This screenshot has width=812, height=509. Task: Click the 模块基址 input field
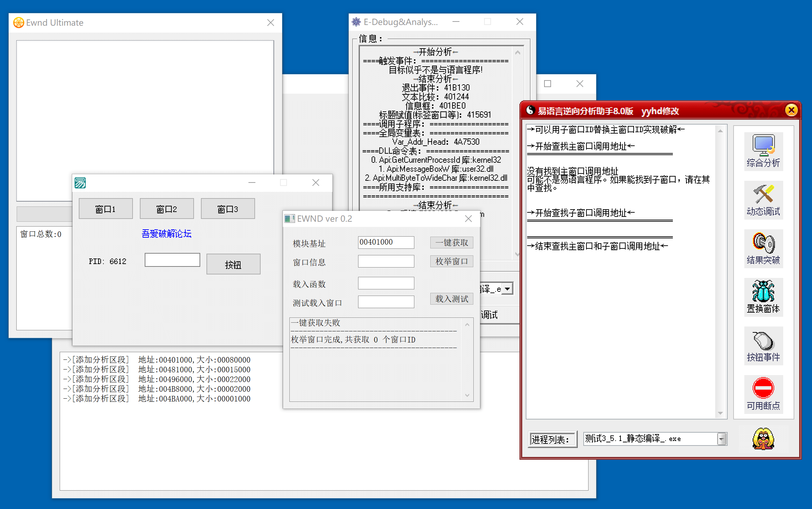[x=386, y=242]
